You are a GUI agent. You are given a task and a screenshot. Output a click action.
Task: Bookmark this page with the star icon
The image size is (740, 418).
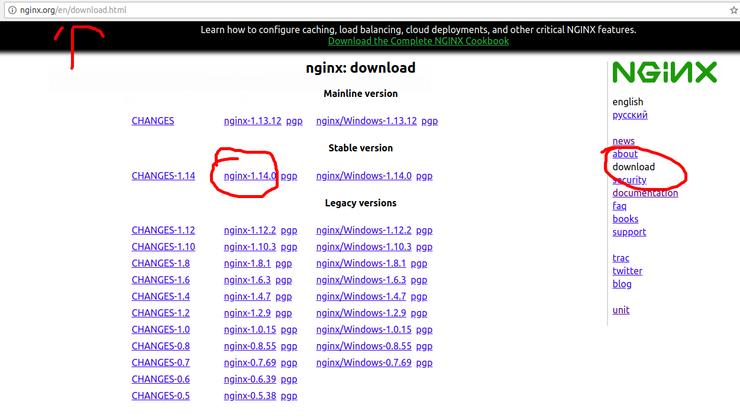[x=733, y=10]
